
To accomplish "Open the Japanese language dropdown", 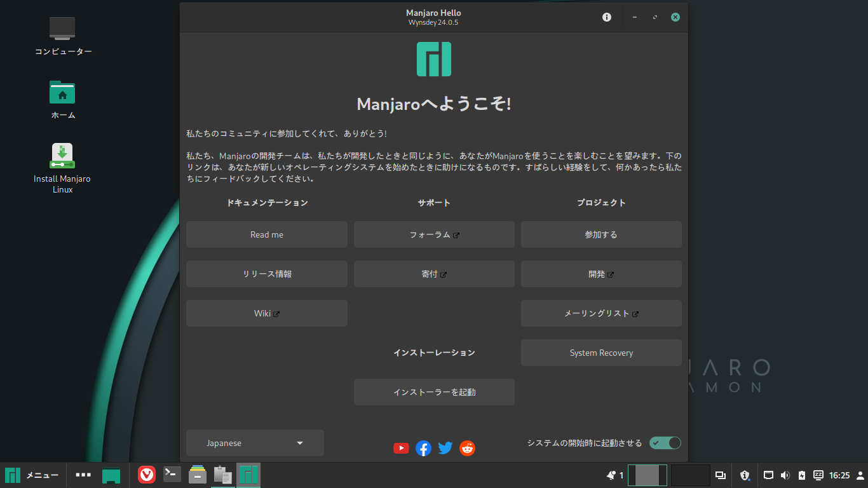I will [x=255, y=443].
